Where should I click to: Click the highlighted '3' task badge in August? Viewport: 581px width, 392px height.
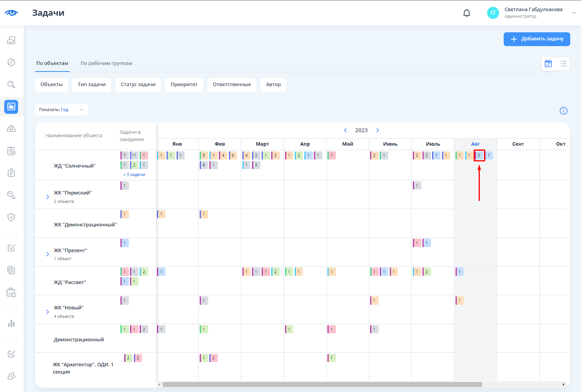pos(479,156)
